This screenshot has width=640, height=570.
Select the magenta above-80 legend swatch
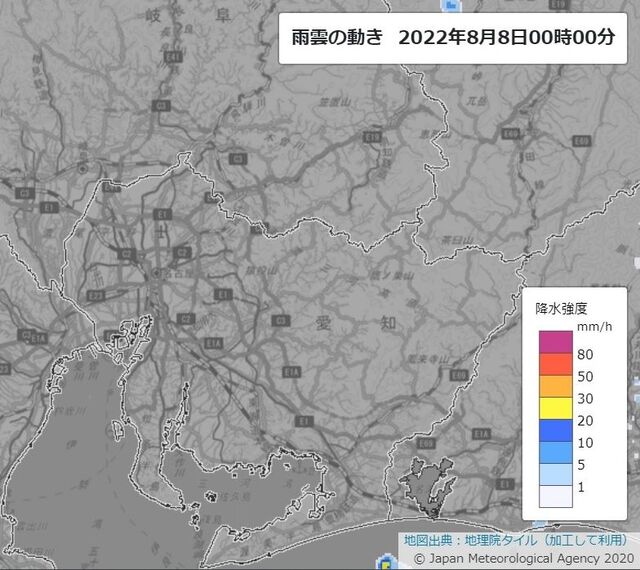coord(556,342)
